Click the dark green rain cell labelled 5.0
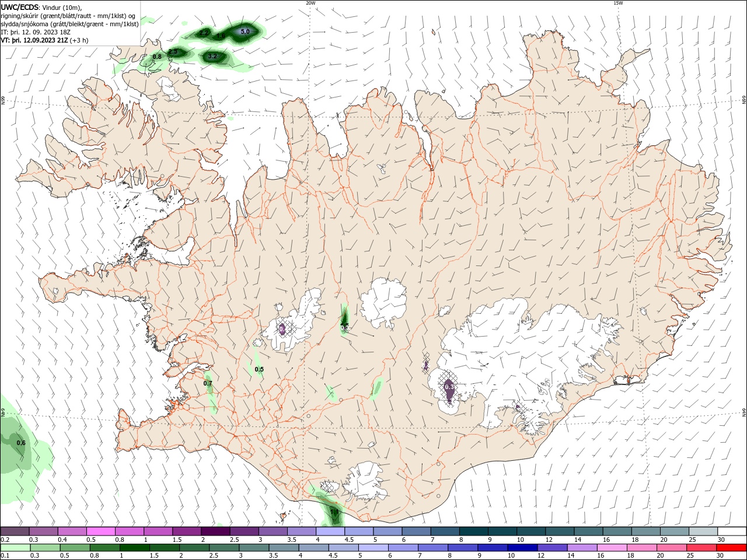 coord(244,33)
